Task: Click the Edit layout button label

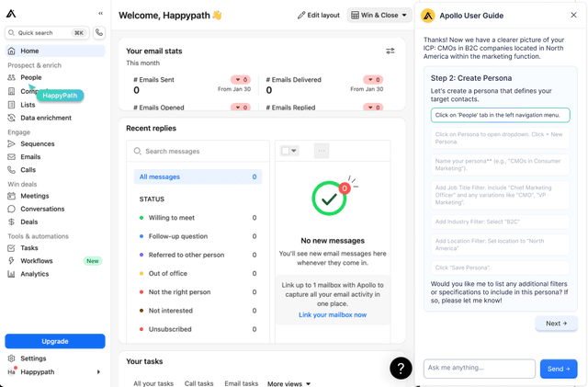Action: (x=323, y=16)
